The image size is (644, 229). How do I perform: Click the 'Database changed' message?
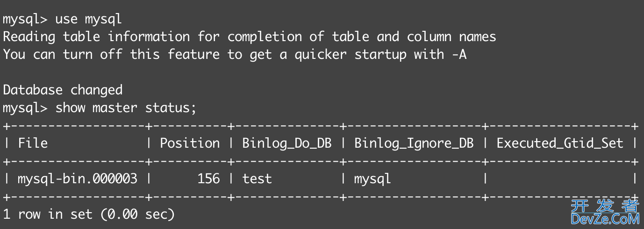coord(63,90)
